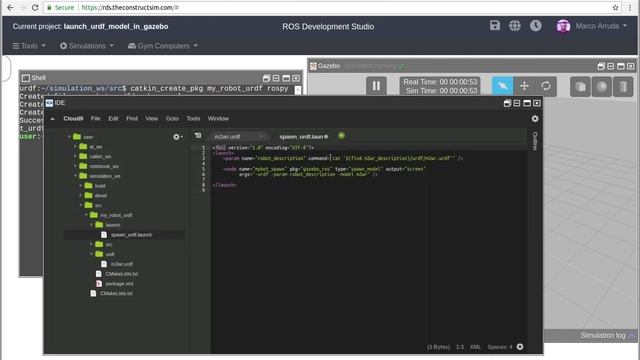640x360 pixels.
Task: Insert a cylinder shape in Gazebo
Action: [x=623, y=87]
